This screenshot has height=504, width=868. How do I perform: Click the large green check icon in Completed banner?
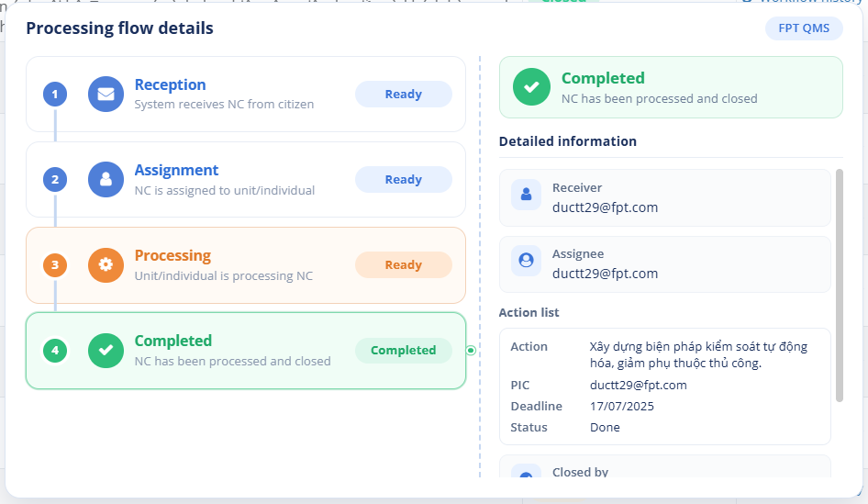point(531,87)
